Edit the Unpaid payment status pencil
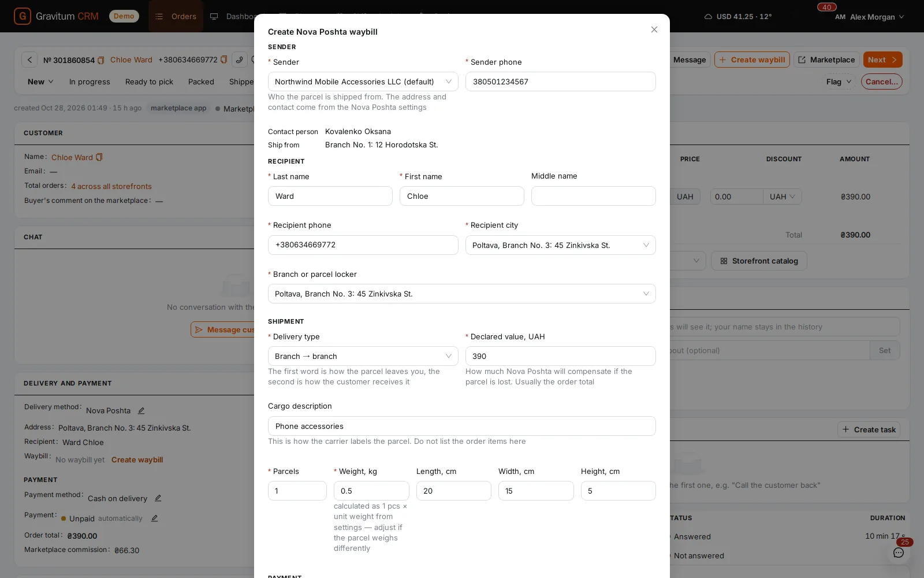924x578 pixels. click(154, 518)
